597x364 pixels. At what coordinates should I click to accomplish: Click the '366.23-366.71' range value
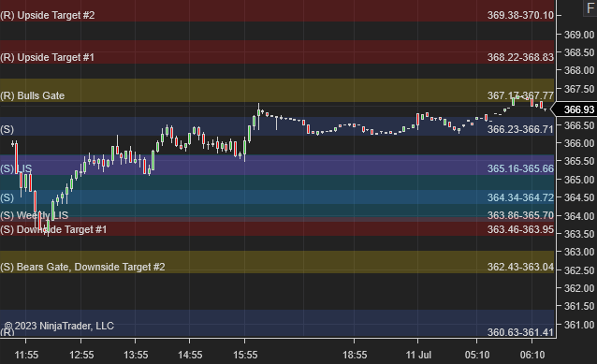pos(520,129)
